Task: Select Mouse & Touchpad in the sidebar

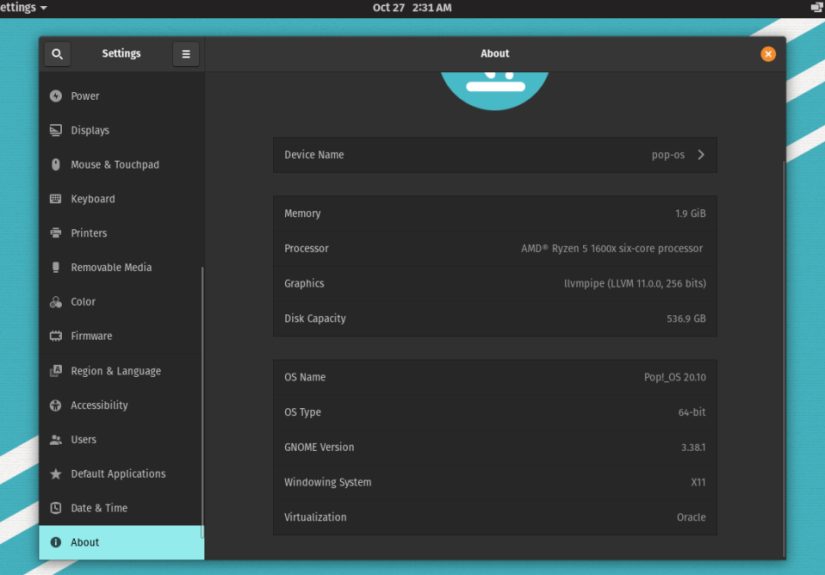Action: pyautogui.click(x=122, y=164)
